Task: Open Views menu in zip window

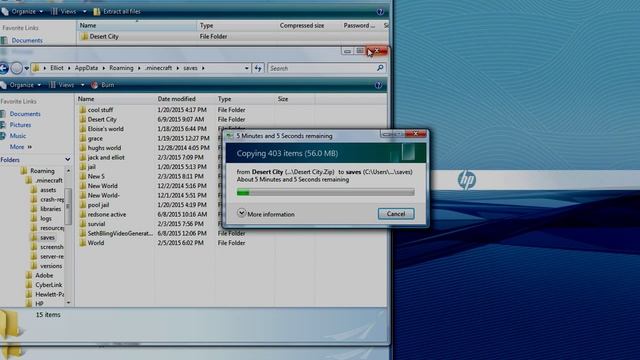Action: 69,11
